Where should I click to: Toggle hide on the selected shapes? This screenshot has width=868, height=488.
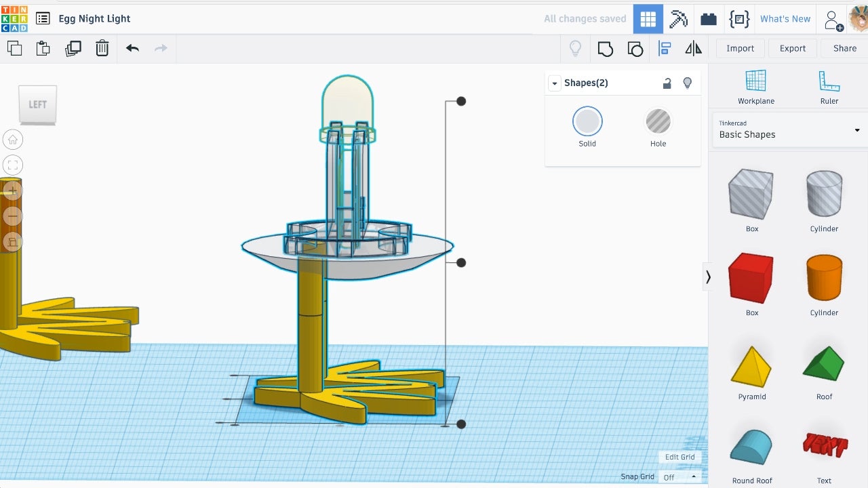click(687, 83)
